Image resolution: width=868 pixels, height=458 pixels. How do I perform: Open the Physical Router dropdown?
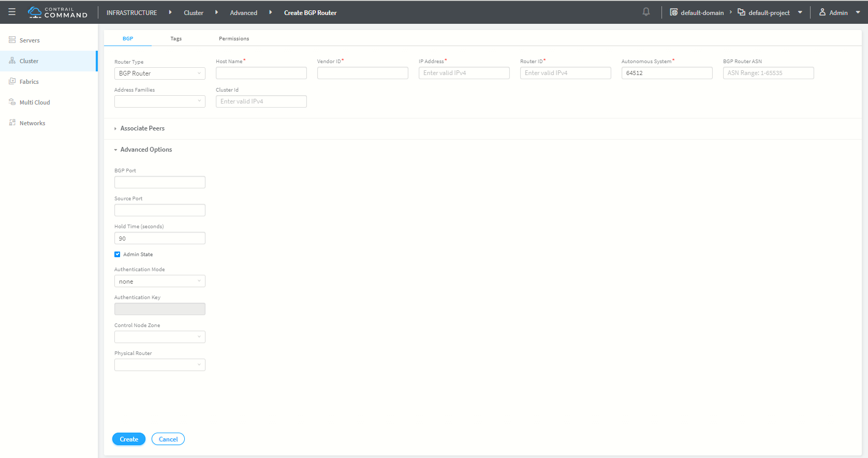tap(160, 365)
